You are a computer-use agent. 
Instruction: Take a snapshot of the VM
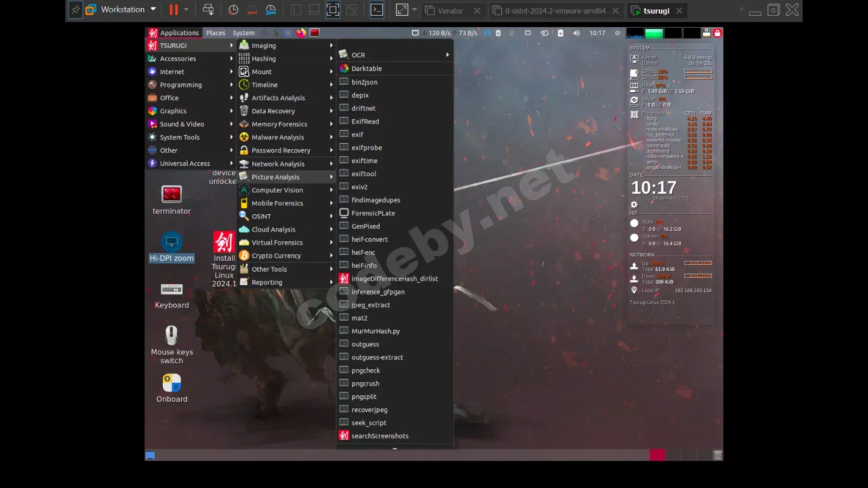point(233,10)
